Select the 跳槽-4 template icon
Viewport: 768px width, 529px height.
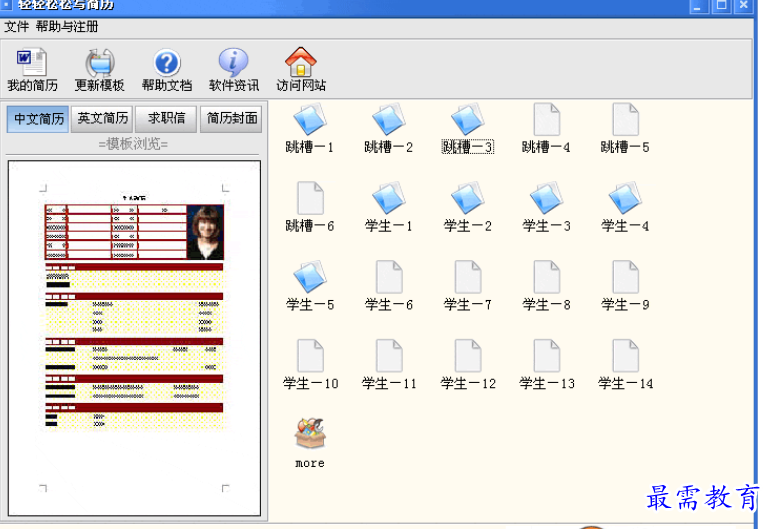[547, 119]
